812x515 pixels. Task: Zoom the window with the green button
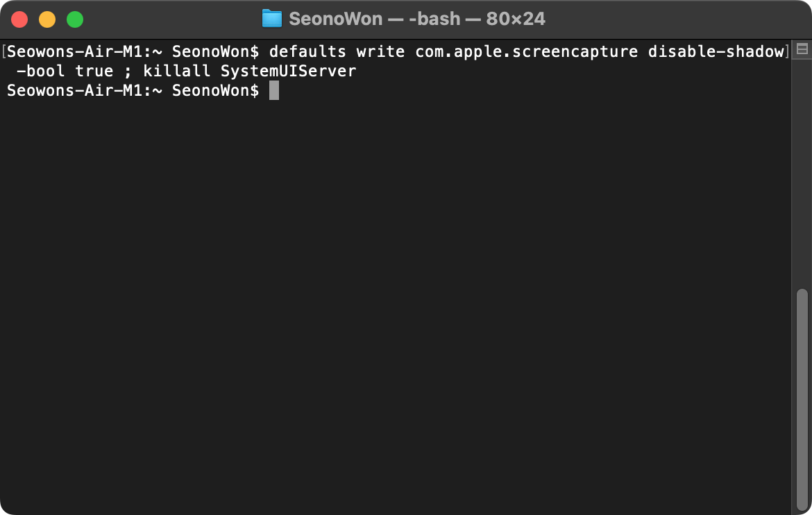click(75, 19)
